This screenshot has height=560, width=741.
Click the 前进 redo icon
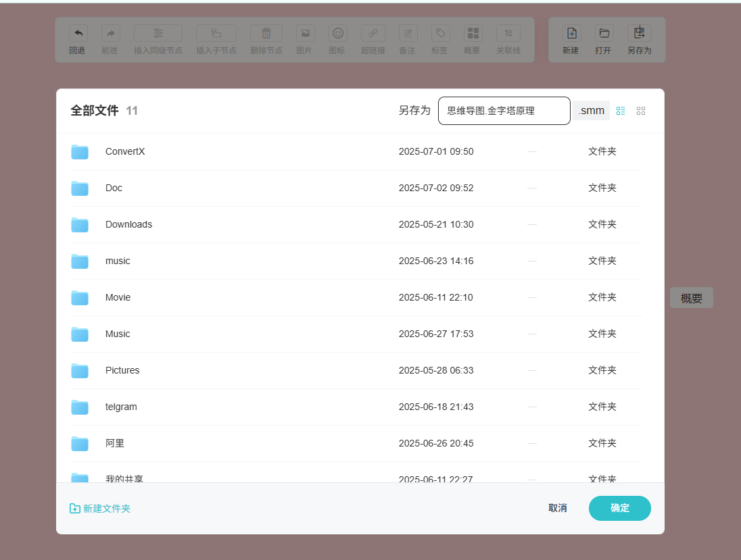pos(111,33)
